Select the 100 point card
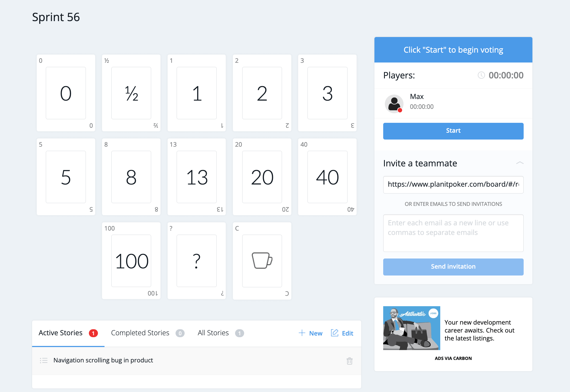This screenshot has height=392, width=570. pos(131,260)
